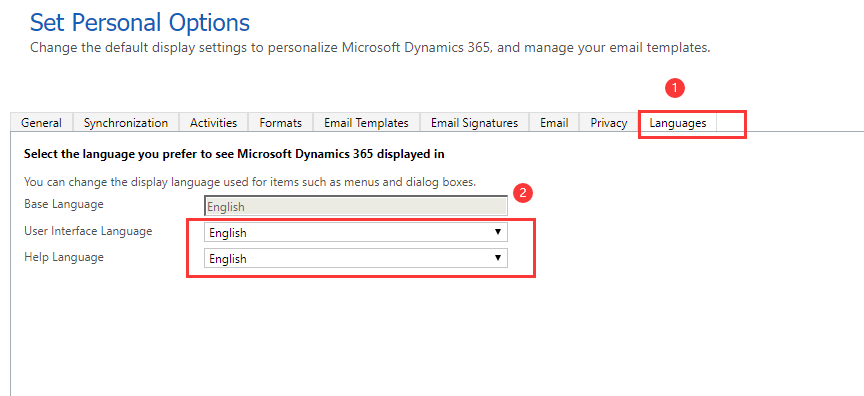This screenshot has width=864, height=396.
Task: Click the Help Language label
Action: (x=64, y=257)
